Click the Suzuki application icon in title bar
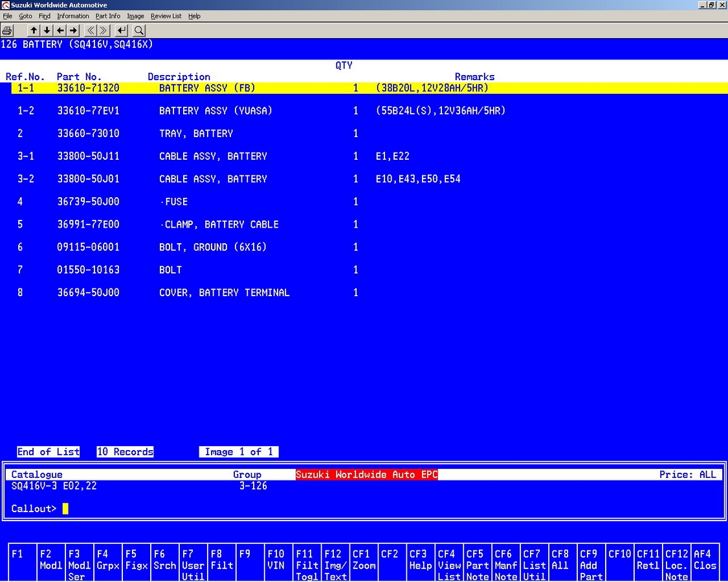 pyautogui.click(x=5, y=5)
